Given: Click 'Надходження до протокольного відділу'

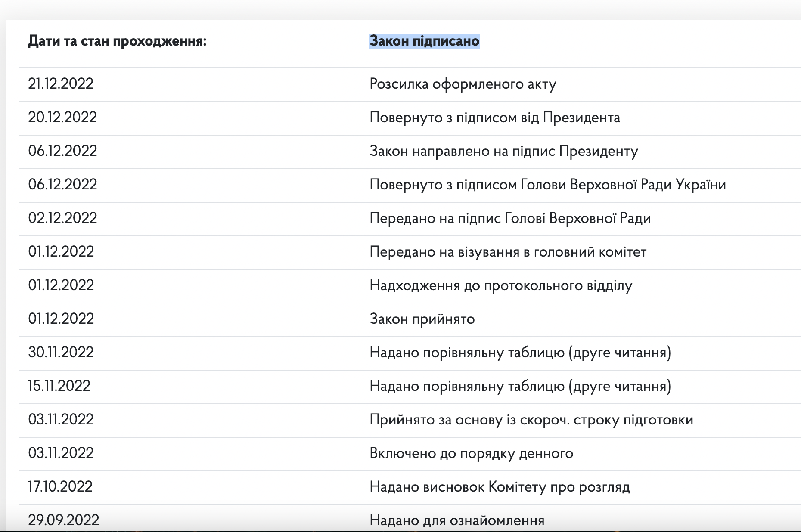Looking at the screenshot, I should pyautogui.click(x=501, y=285).
